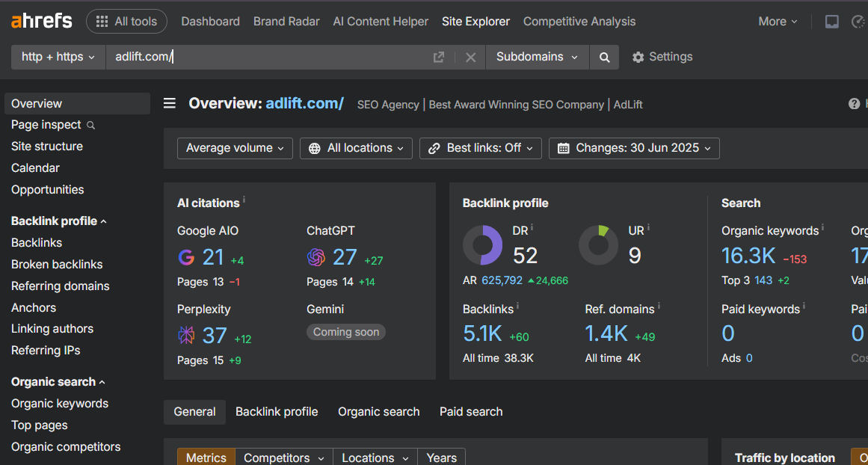Open Settings with gear icon
The width and height of the screenshot is (868, 465).
coord(662,57)
